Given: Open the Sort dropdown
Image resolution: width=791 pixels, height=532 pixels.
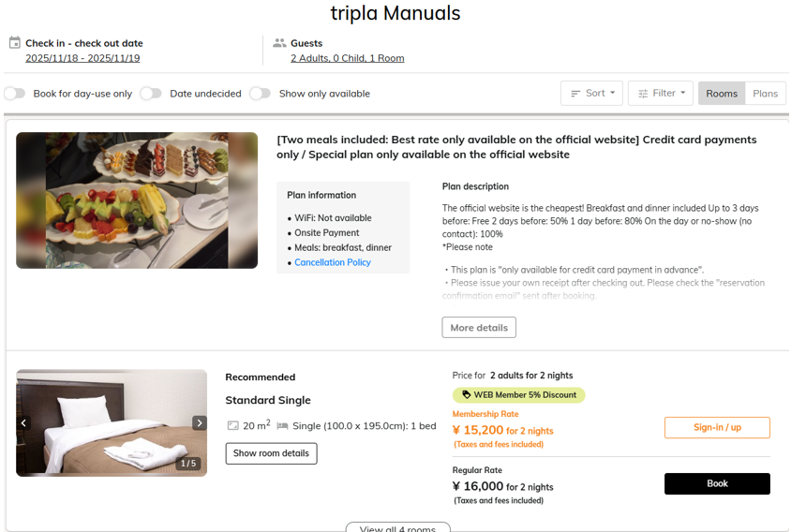Looking at the screenshot, I should tap(591, 94).
